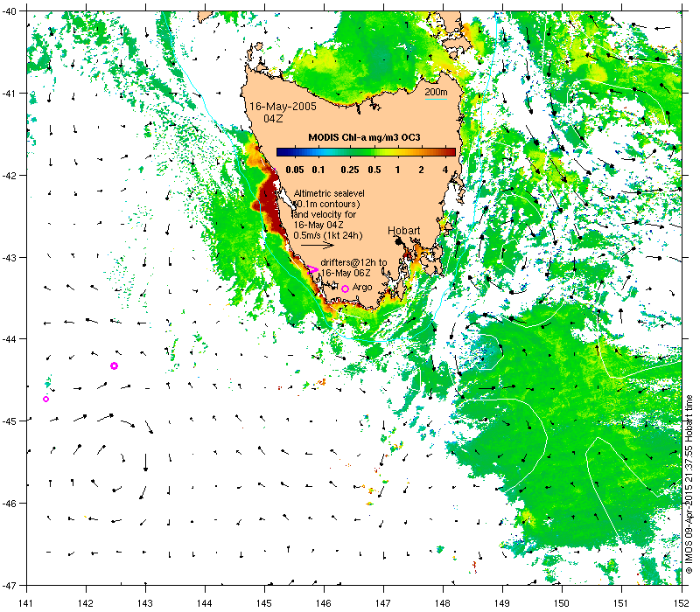Click the IMOS copyright timestamp text

[x=689, y=485]
